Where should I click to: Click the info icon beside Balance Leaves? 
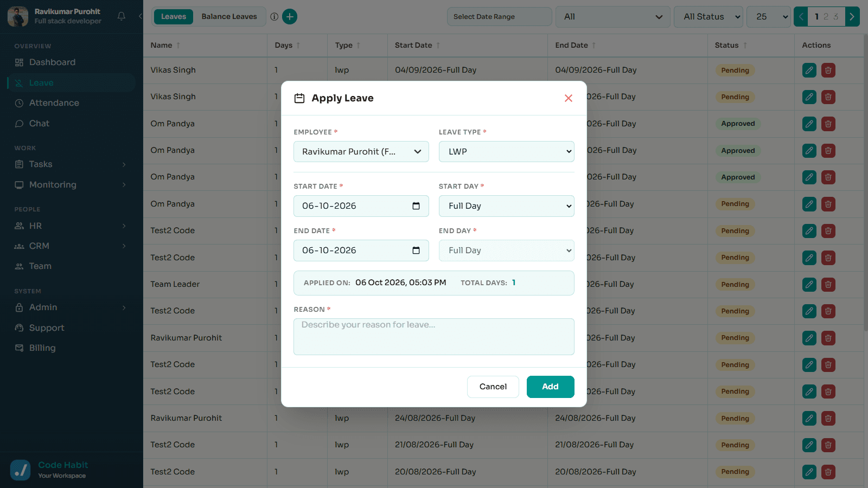point(275,17)
